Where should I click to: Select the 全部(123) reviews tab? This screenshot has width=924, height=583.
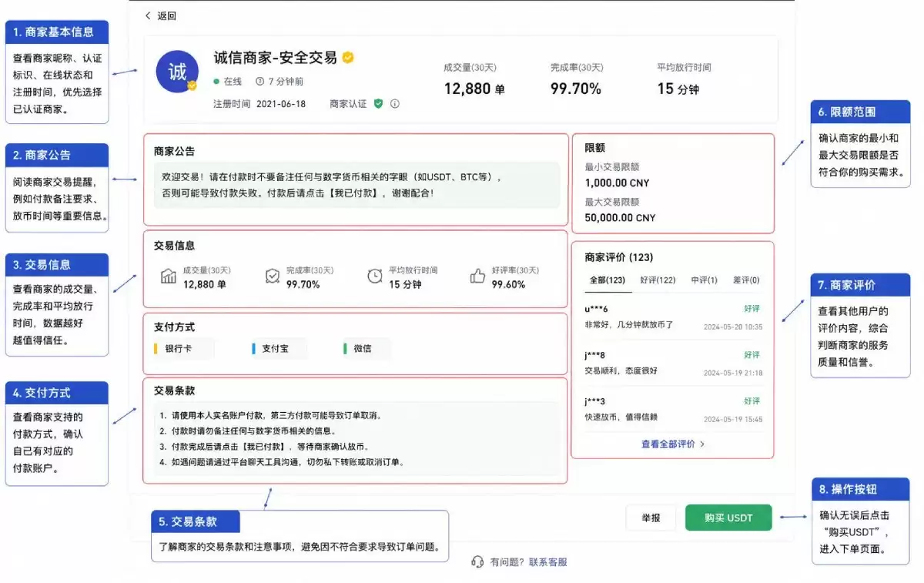click(608, 280)
